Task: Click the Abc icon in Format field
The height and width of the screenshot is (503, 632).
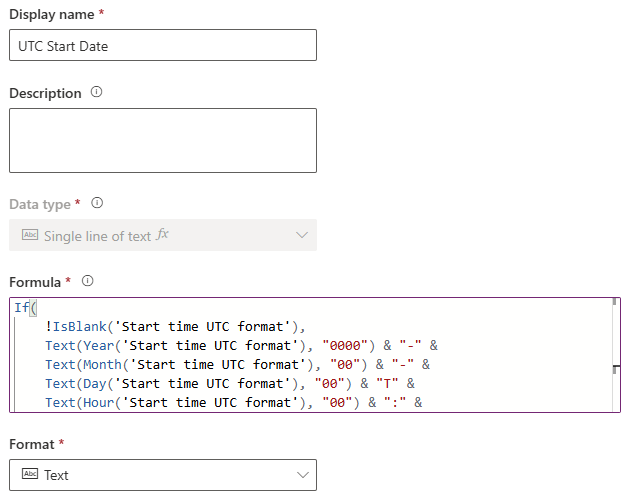Action: (29, 475)
